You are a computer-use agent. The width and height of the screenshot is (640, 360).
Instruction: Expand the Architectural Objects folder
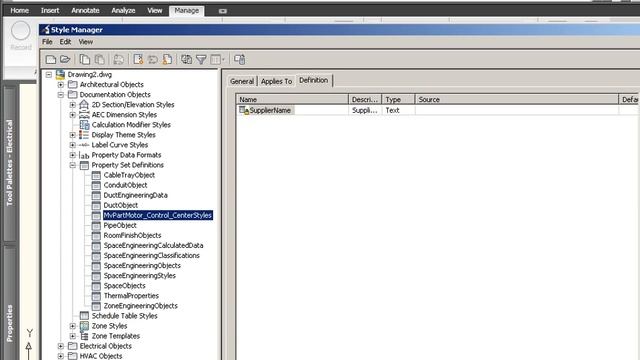[61, 84]
